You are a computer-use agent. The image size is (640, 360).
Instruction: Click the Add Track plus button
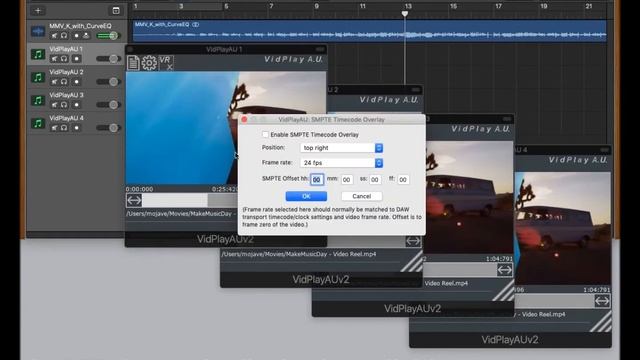pos(38,11)
